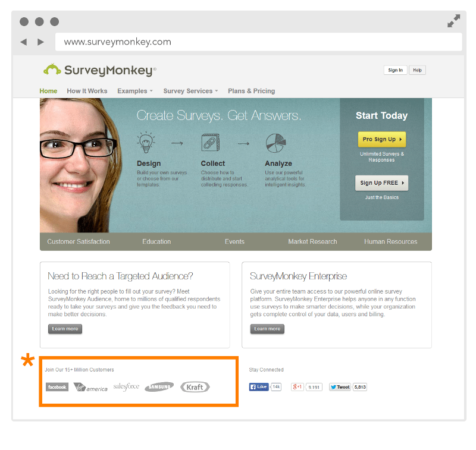Screen dimensions: 476x450
Task: Click the Kraft logo
Action: tap(195, 387)
